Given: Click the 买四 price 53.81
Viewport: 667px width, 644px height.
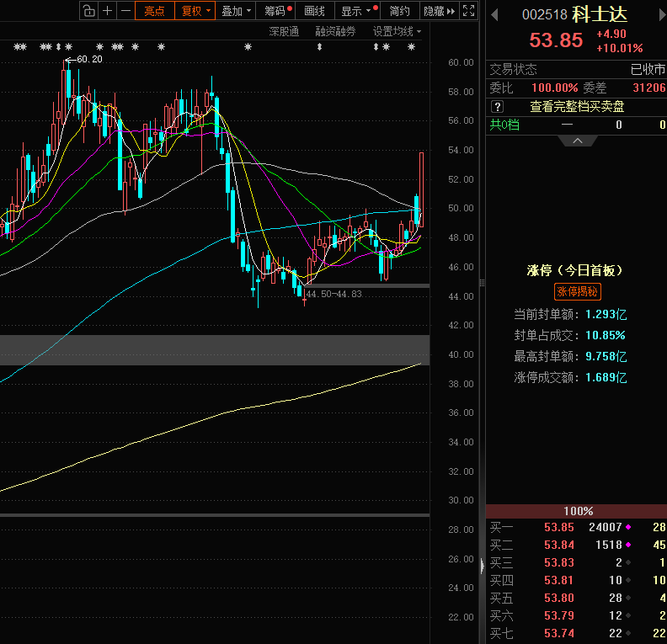Looking at the screenshot, I should [x=559, y=580].
